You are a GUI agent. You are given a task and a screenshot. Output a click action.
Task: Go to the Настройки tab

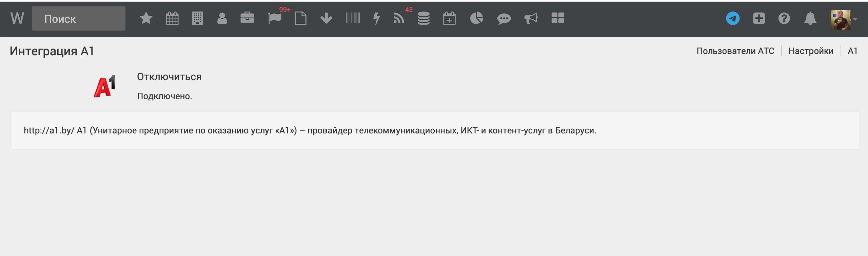coord(811,51)
